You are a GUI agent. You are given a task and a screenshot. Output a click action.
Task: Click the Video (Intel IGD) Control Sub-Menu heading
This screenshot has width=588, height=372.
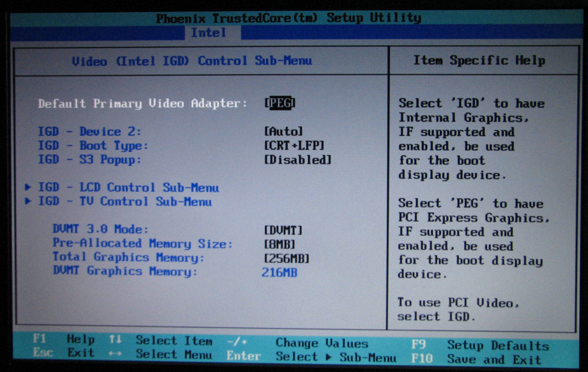(x=192, y=61)
